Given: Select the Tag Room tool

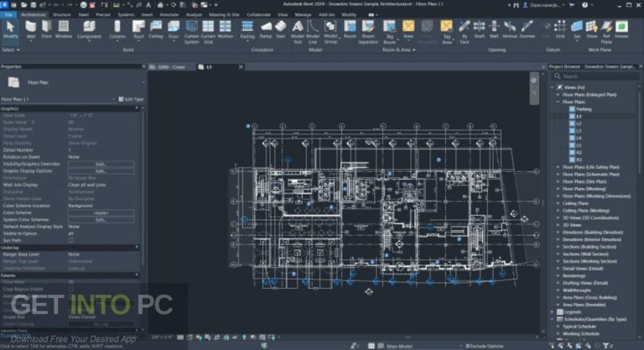Looking at the screenshot, I should tap(389, 32).
